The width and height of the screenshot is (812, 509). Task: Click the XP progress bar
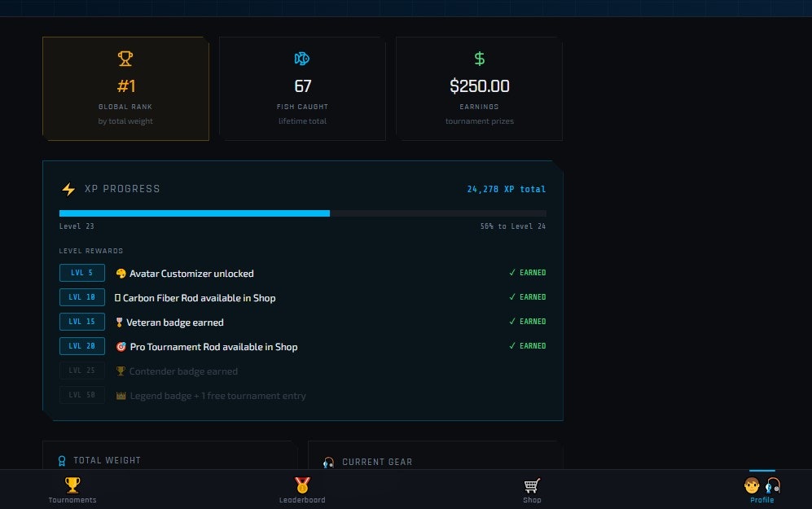click(x=302, y=213)
